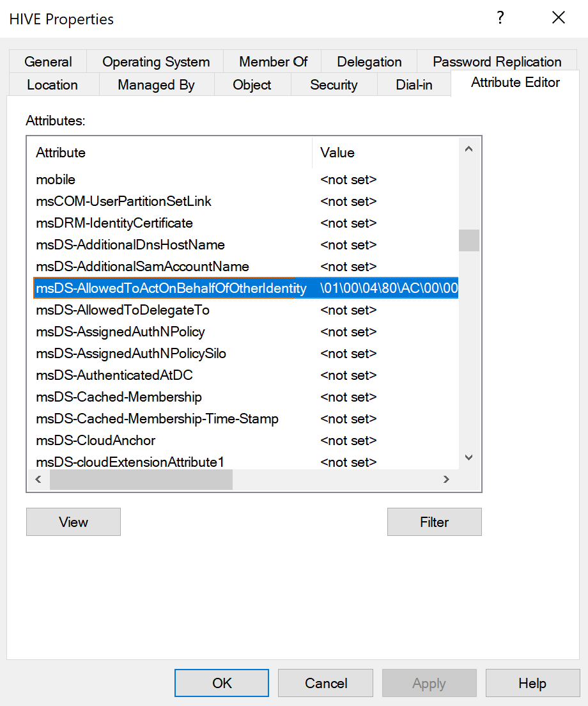Click Cancel to discard changes
588x706 pixels.
[325, 683]
